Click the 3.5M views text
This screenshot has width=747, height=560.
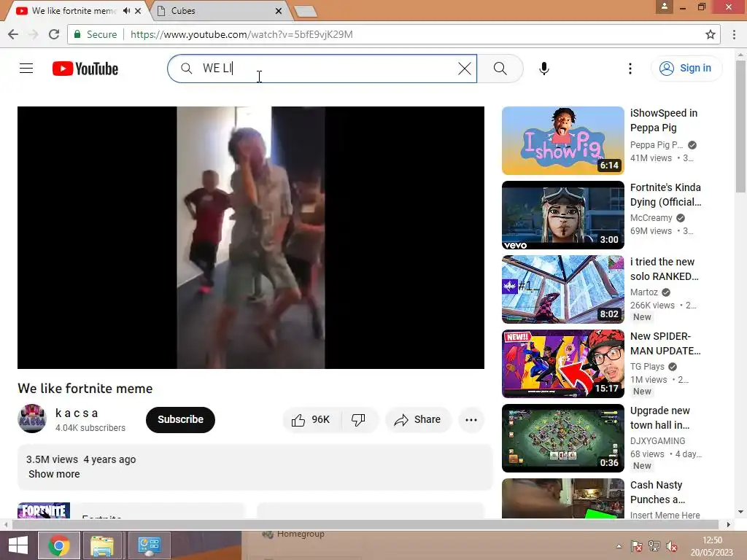click(x=52, y=459)
